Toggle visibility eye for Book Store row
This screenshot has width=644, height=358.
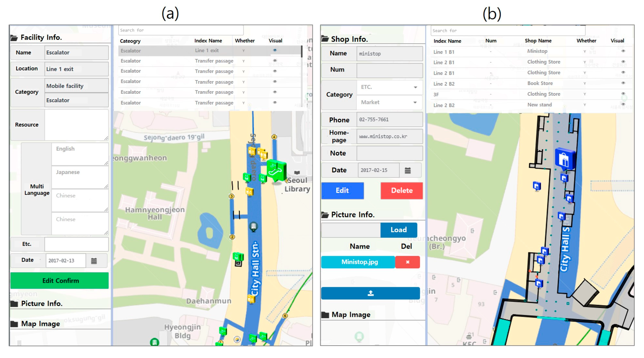click(623, 83)
